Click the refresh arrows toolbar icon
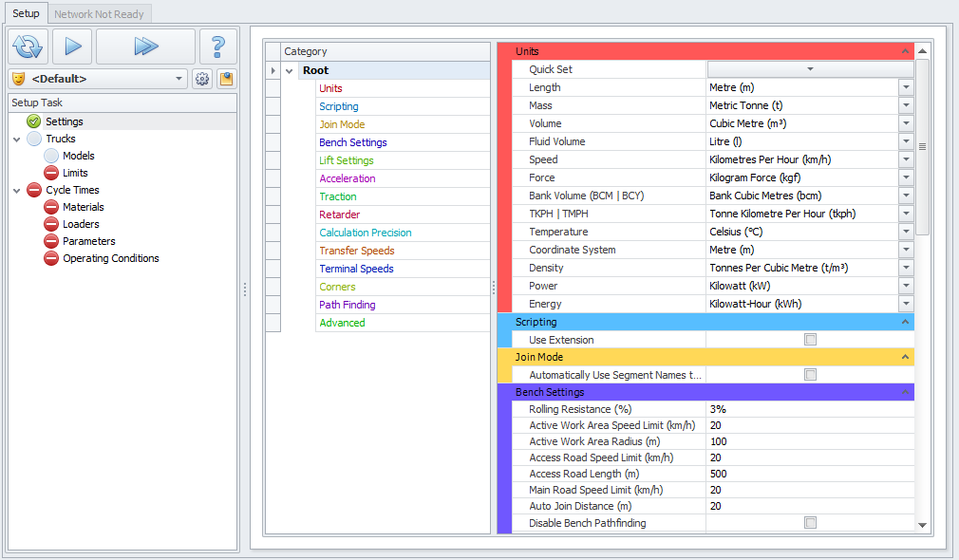 pos(28,46)
